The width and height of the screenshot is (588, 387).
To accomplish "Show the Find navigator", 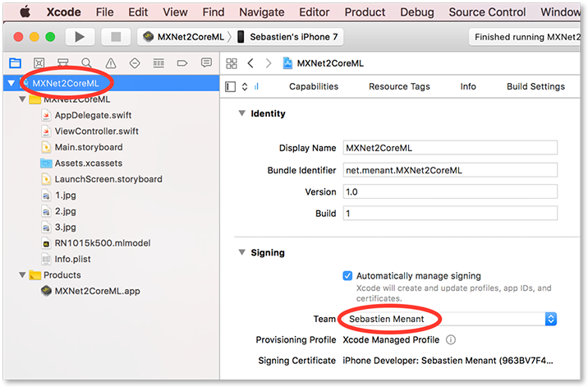I will tap(86, 62).
